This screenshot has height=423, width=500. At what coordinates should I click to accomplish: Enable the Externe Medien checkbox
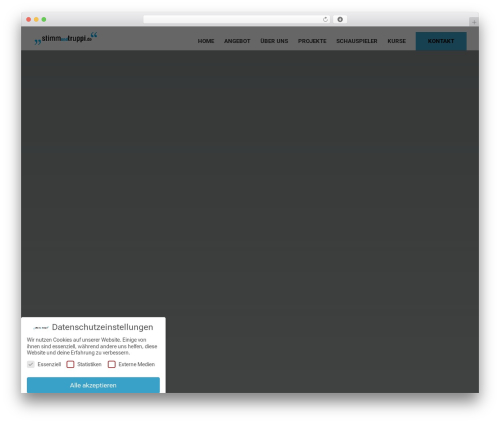[112, 364]
